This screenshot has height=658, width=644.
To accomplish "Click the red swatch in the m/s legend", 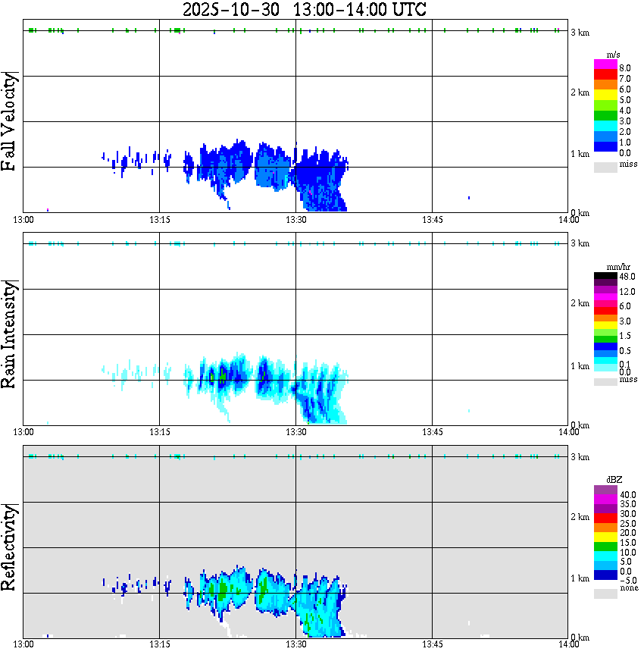I will pyautogui.click(x=605, y=75).
